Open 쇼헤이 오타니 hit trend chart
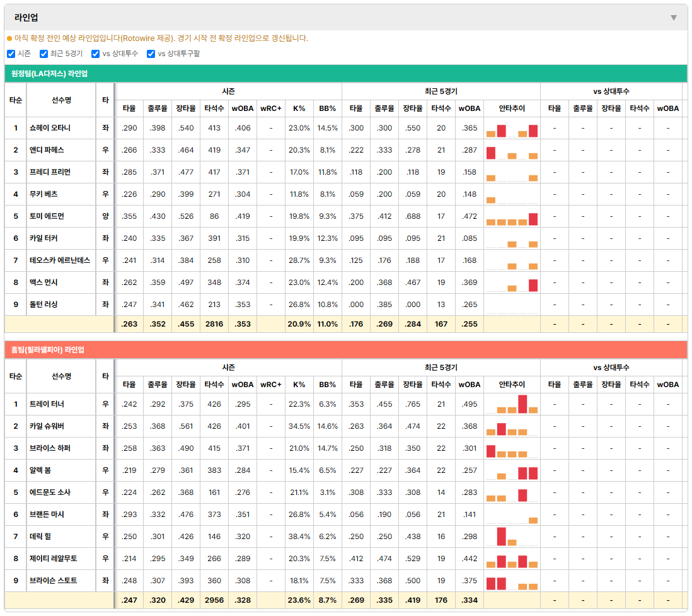692x616 pixels. pyautogui.click(x=512, y=131)
